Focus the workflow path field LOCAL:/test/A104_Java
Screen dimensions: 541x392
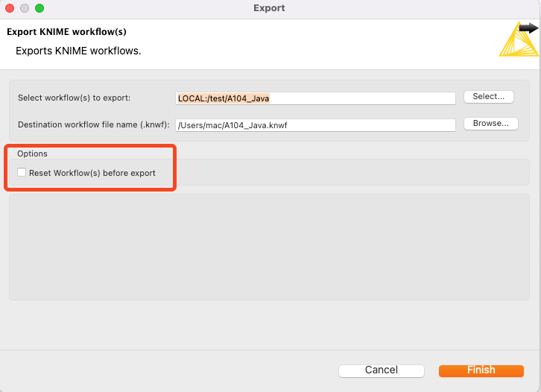[315, 98]
